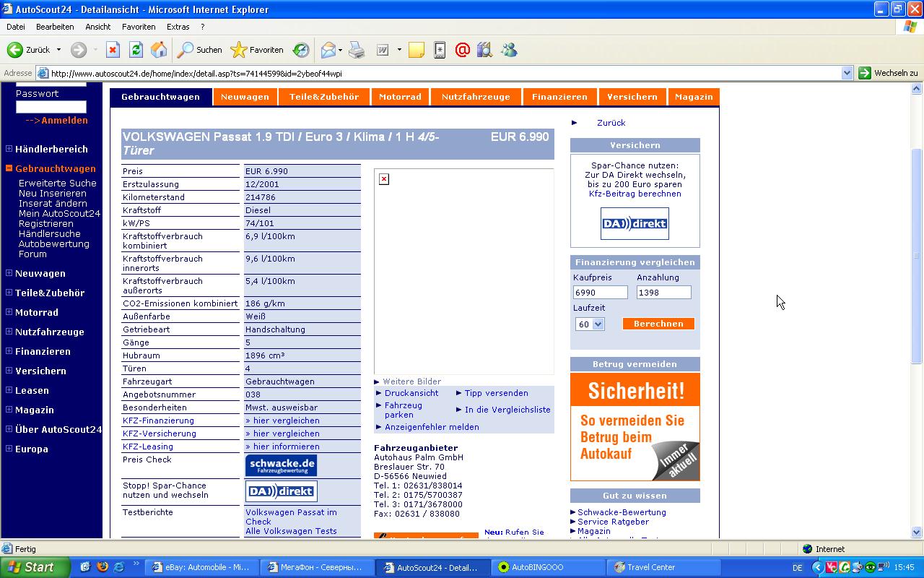The width and height of the screenshot is (924, 578).
Task: Open the Laufzeit dropdown showing 60
Action: [589, 324]
